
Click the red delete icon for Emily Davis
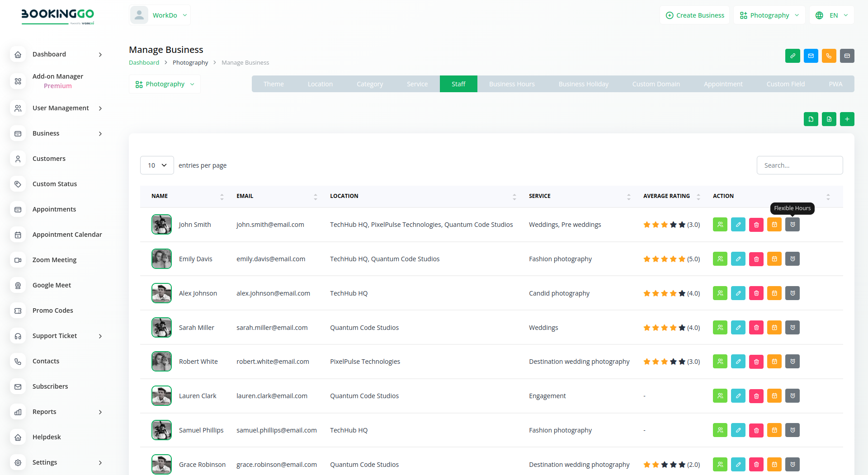(x=756, y=259)
